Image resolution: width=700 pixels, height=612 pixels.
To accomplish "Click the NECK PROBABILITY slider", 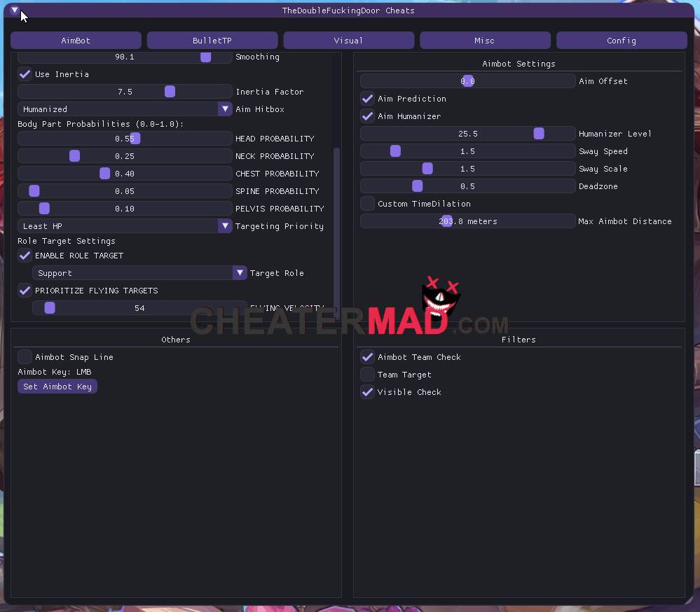I will [x=125, y=155].
